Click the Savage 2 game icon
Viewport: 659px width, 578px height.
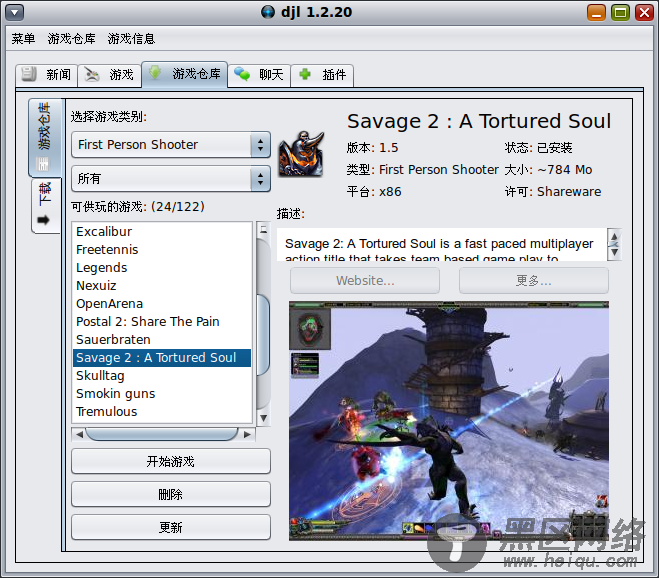[x=301, y=153]
